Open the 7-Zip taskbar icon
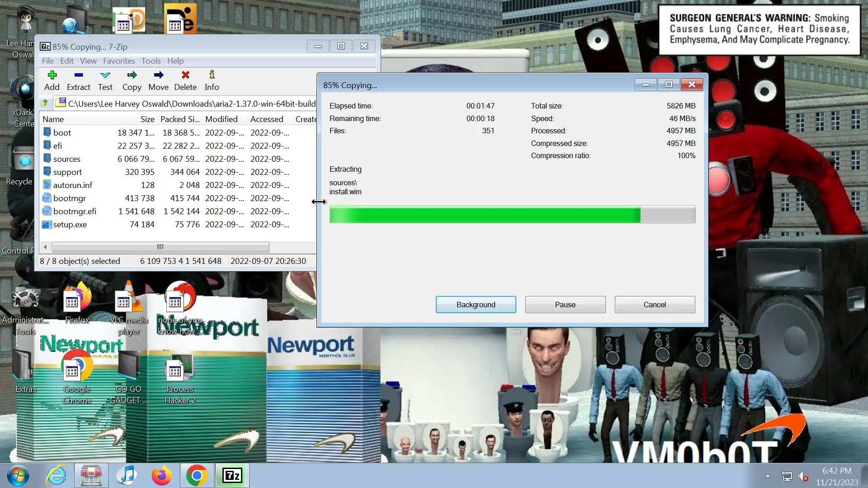The height and width of the screenshot is (488, 868). tap(232, 475)
